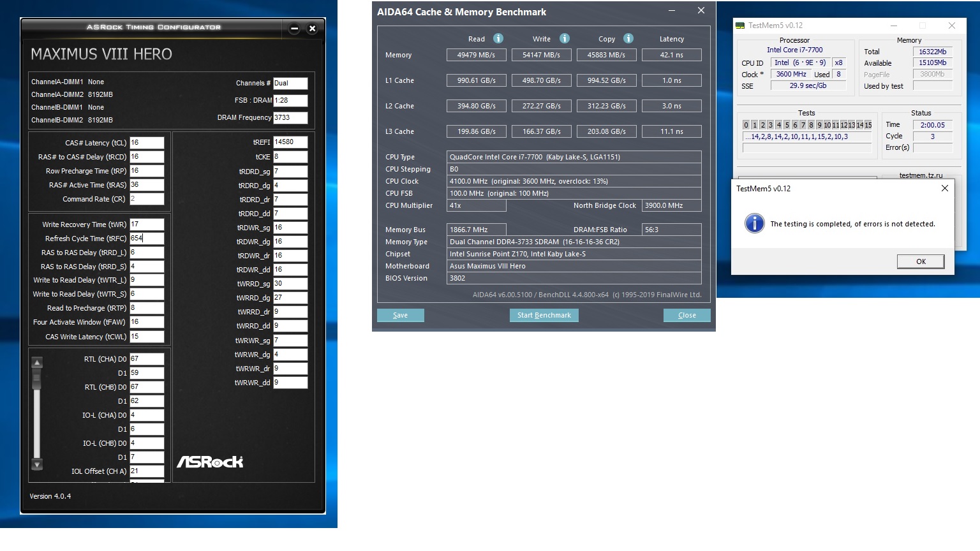Open the testmem.tz.ru link

921,175
